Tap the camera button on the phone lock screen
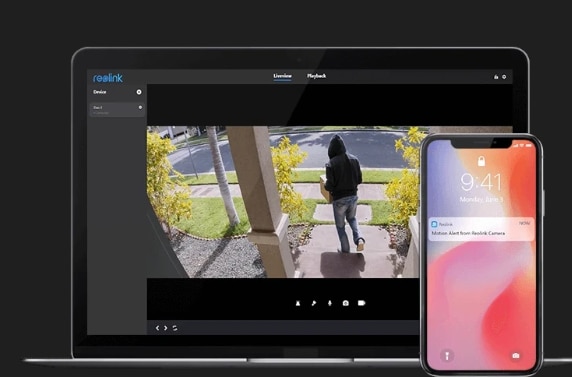The height and width of the screenshot is (377, 572). tap(515, 355)
